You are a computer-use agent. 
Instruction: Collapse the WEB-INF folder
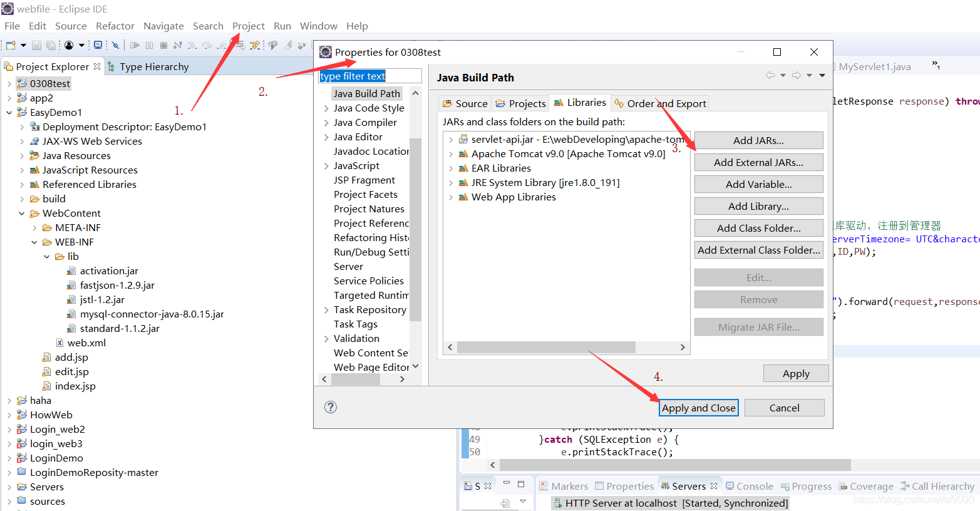coord(34,242)
